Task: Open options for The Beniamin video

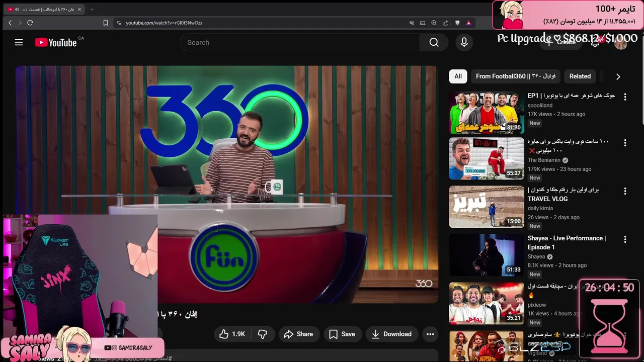Action: tap(625, 143)
